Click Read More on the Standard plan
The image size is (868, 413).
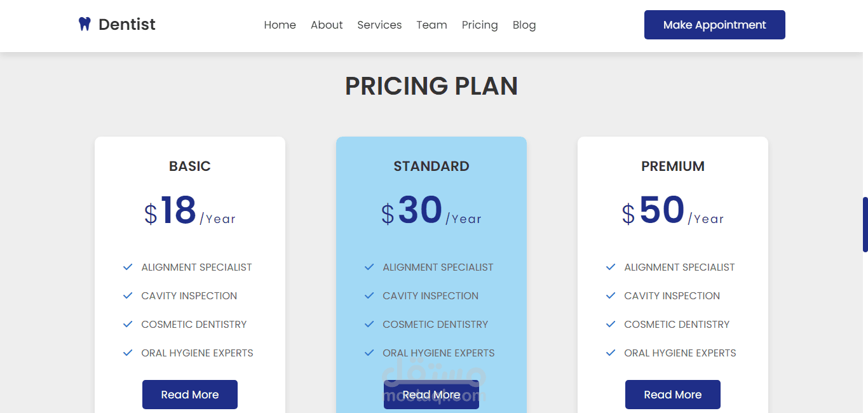431,395
